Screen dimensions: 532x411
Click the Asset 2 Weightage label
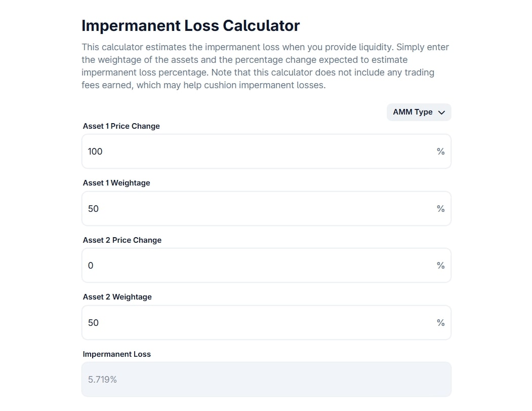coord(117,297)
